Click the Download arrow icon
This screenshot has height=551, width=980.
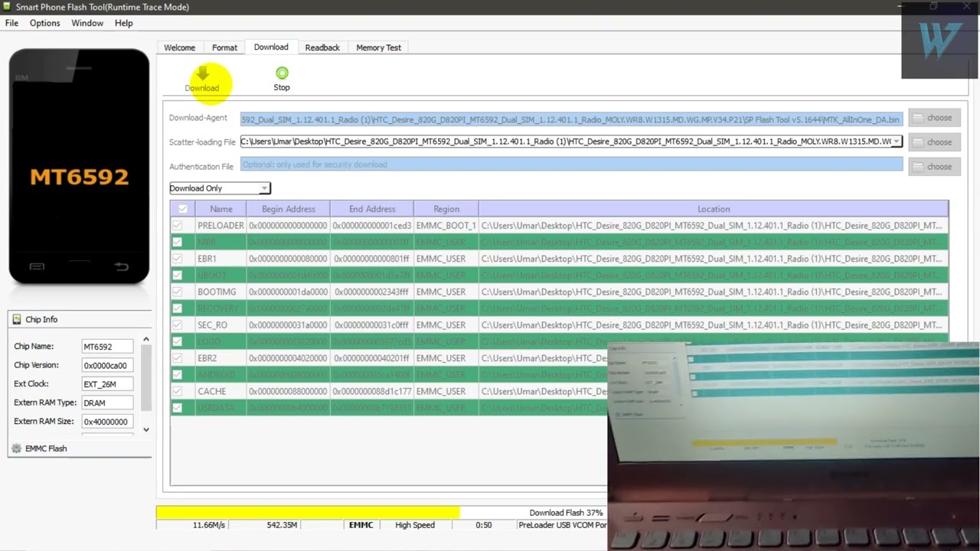click(x=202, y=73)
